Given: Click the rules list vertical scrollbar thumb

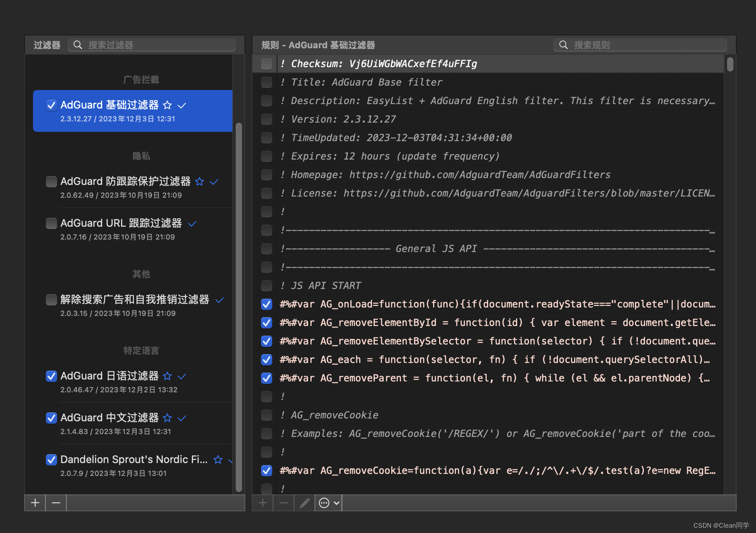Looking at the screenshot, I should click(x=730, y=64).
